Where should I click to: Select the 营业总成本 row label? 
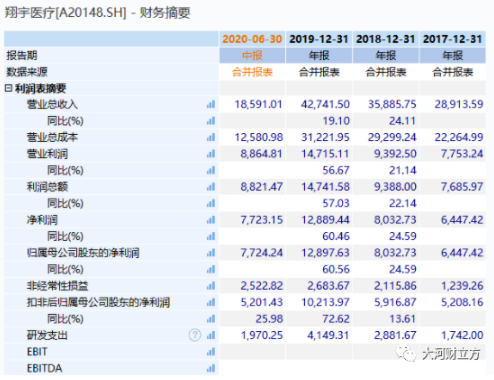52,137
